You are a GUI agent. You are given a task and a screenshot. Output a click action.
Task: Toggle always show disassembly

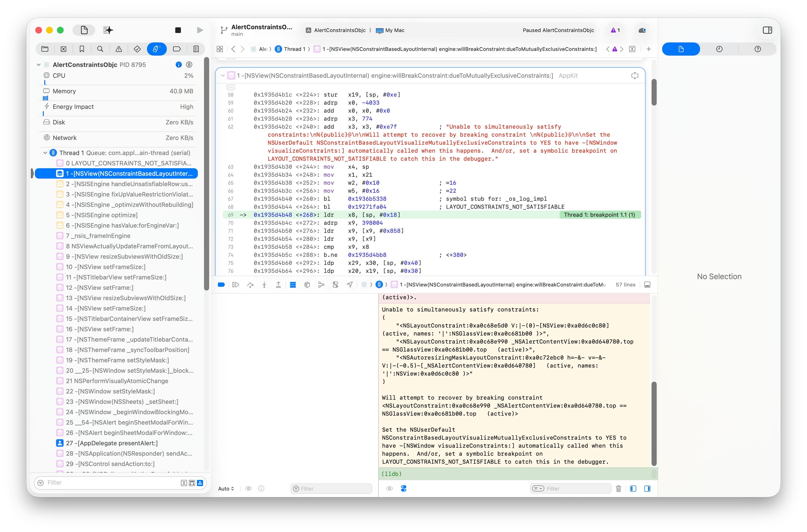click(x=293, y=285)
